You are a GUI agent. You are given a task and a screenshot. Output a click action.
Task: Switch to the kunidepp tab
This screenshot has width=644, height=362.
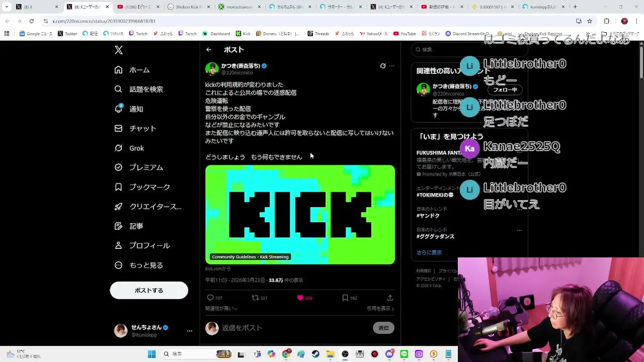point(543,7)
